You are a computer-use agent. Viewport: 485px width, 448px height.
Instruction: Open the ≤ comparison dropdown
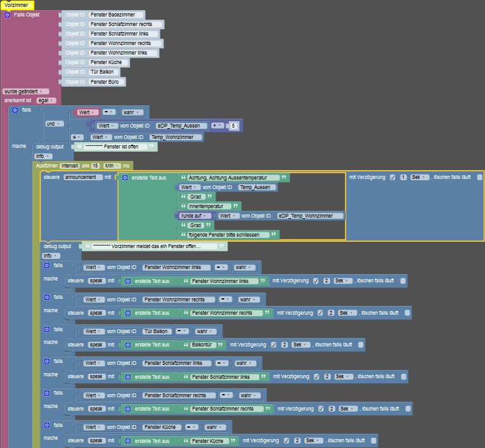click(x=77, y=137)
